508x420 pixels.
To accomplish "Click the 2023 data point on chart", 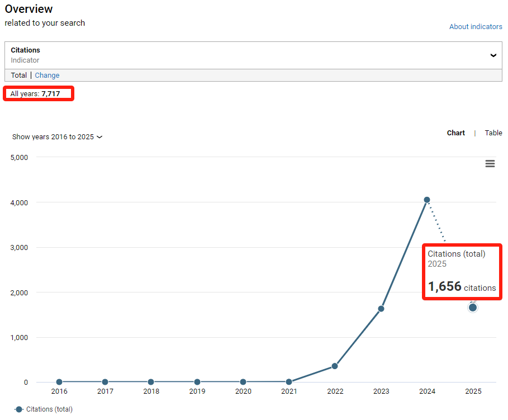I will 381,309.
